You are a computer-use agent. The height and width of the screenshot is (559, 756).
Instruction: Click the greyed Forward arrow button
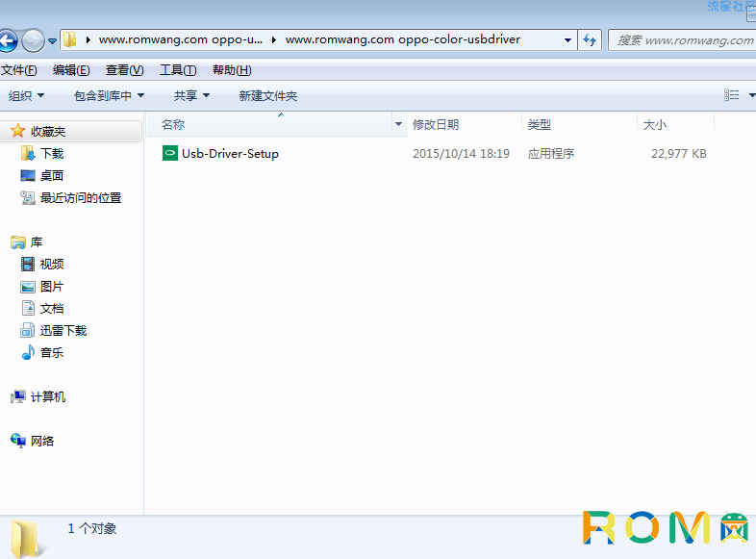34,41
